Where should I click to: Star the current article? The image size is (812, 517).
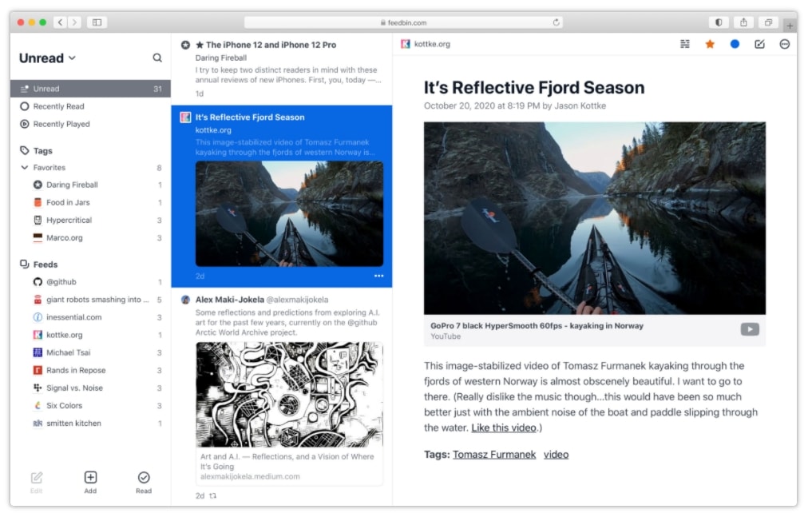[x=710, y=44]
